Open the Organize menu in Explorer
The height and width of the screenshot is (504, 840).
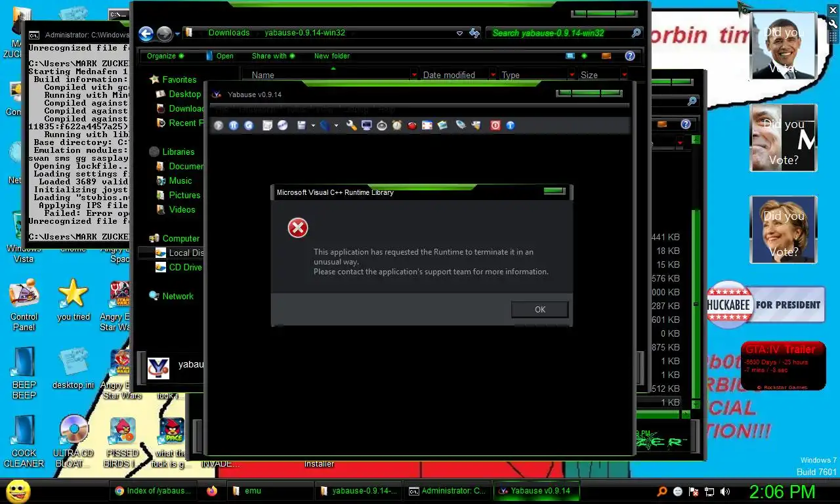tap(165, 56)
